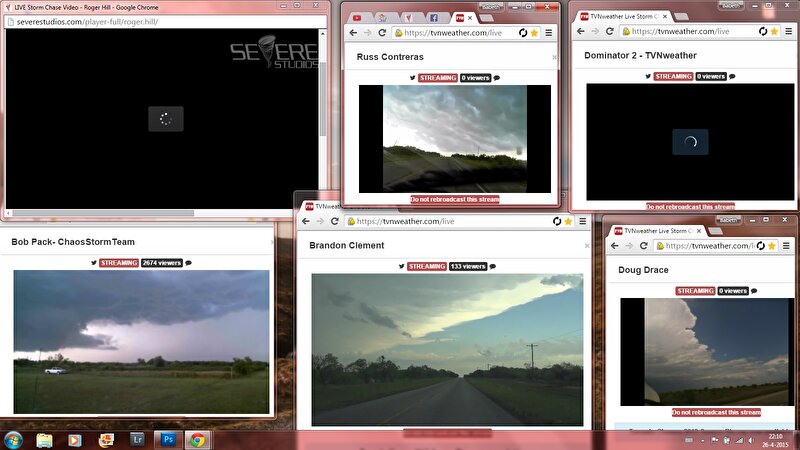800x450 pixels.
Task: Click STREAMING badge for Dominator 2
Action: coord(673,77)
